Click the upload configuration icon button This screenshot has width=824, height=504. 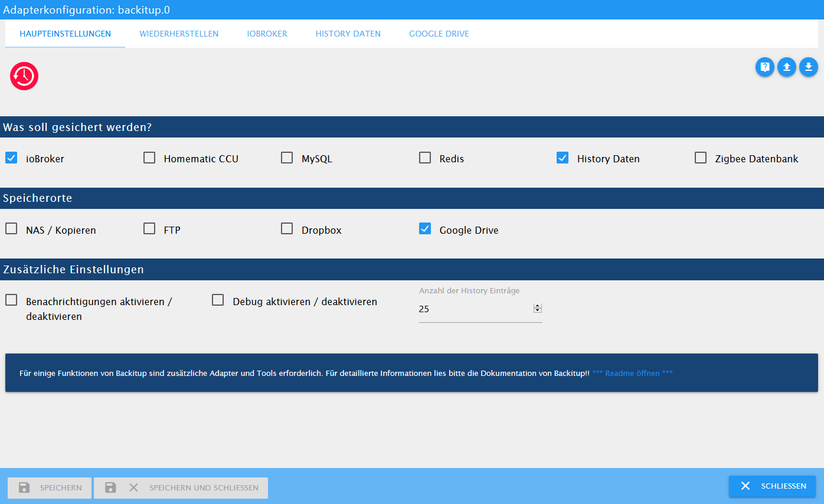tap(787, 67)
